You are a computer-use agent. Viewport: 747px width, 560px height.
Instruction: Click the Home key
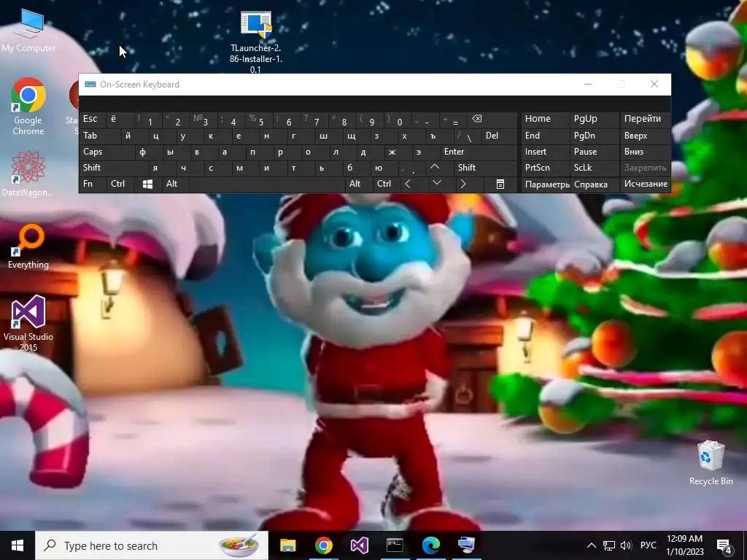[x=546, y=119]
